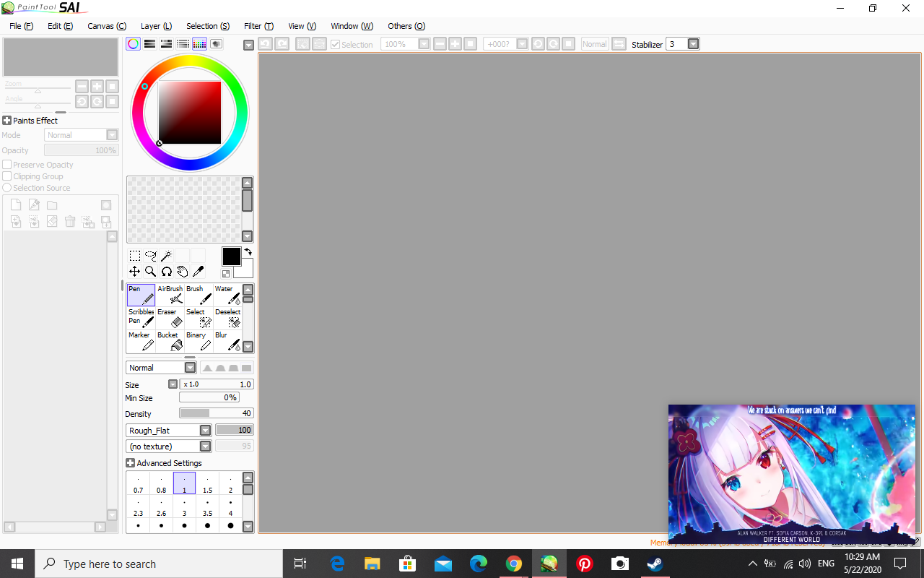Select the Eraser tool

click(170, 318)
